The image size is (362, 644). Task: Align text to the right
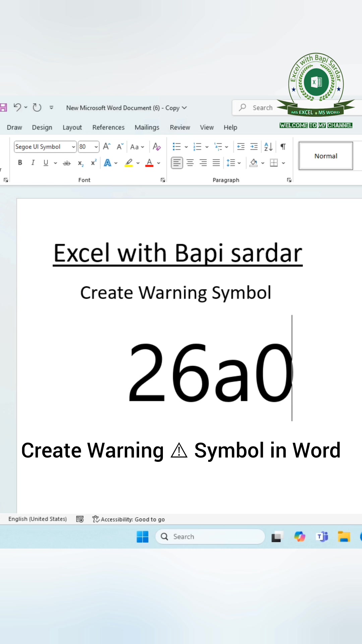pos(203,163)
